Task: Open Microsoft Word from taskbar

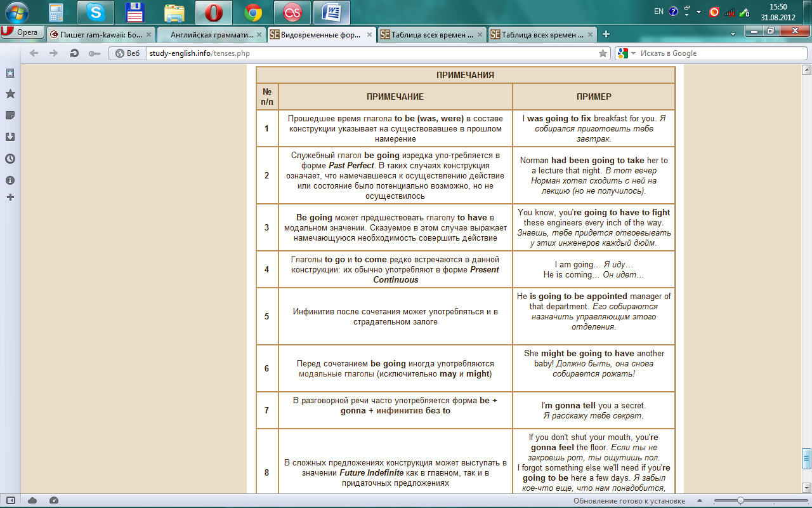Action: 332,12
